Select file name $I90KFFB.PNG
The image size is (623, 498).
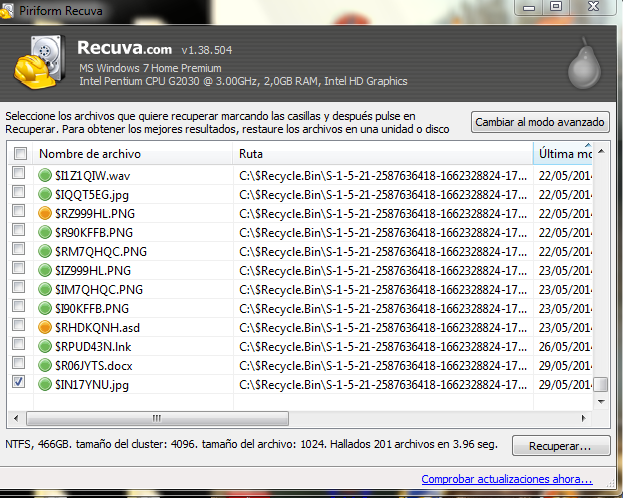click(x=92, y=309)
